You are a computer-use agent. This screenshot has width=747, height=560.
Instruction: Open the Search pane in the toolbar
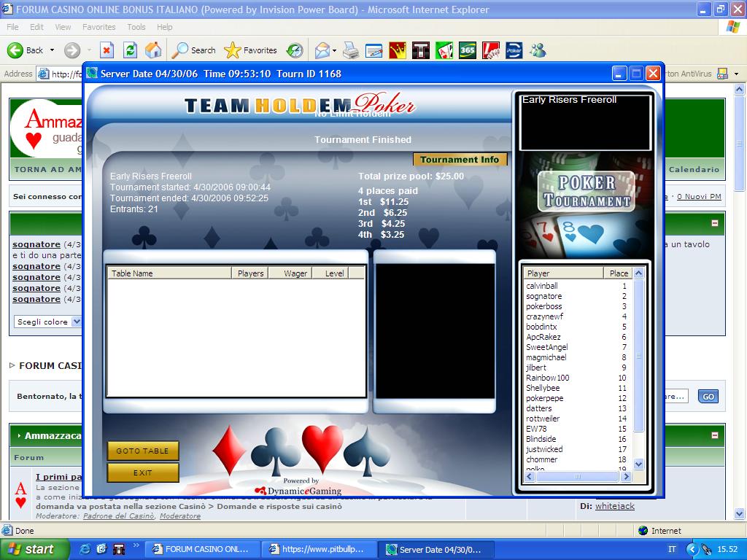click(x=193, y=50)
